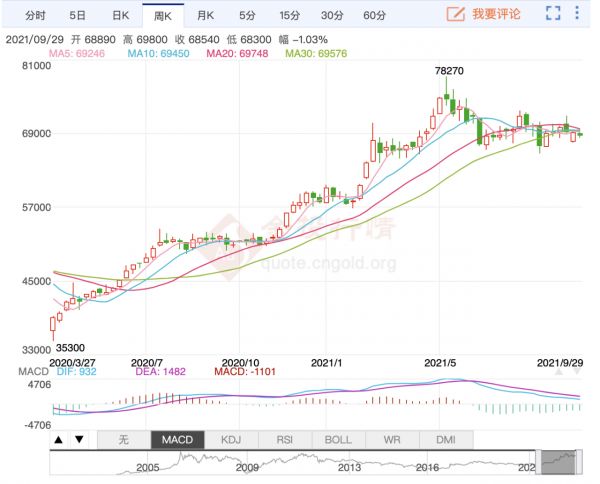The image size is (600, 484).
Task: Click the down arrow below the chart
Action: point(79,440)
